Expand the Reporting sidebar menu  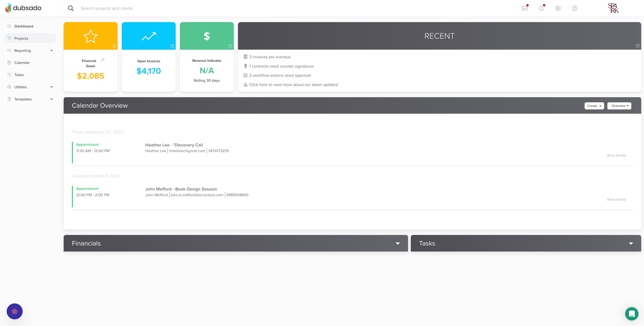[x=51, y=50]
